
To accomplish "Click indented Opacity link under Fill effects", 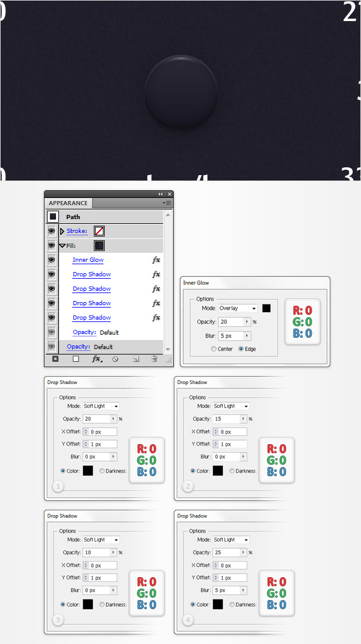I will pyautogui.click(x=84, y=332).
